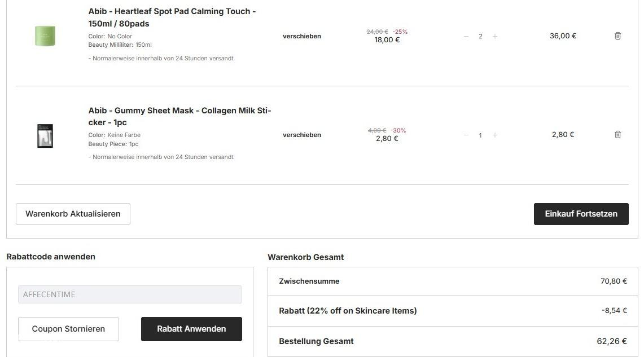Image resolution: width=644 pixels, height=357 pixels.
Task: Delete Heartleaf Spot Pad from cart
Action: tap(617, 36)
